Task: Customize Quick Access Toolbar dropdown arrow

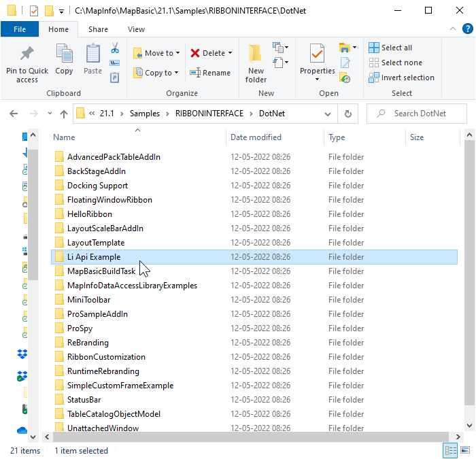Action: 61,12
